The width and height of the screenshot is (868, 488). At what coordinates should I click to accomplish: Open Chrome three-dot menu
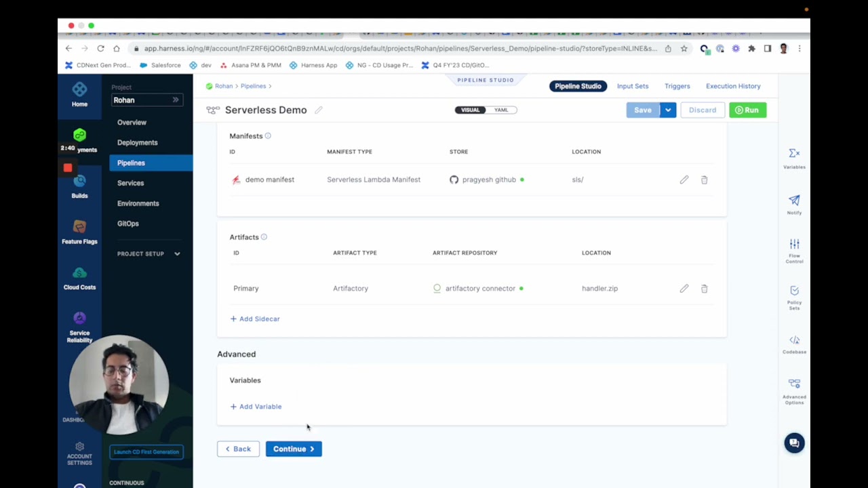(800, 48)
